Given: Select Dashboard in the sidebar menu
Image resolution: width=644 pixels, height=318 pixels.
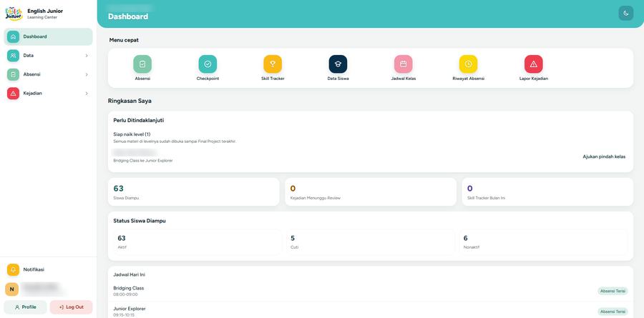Looking at the screenshot, I should click(48, 36).
